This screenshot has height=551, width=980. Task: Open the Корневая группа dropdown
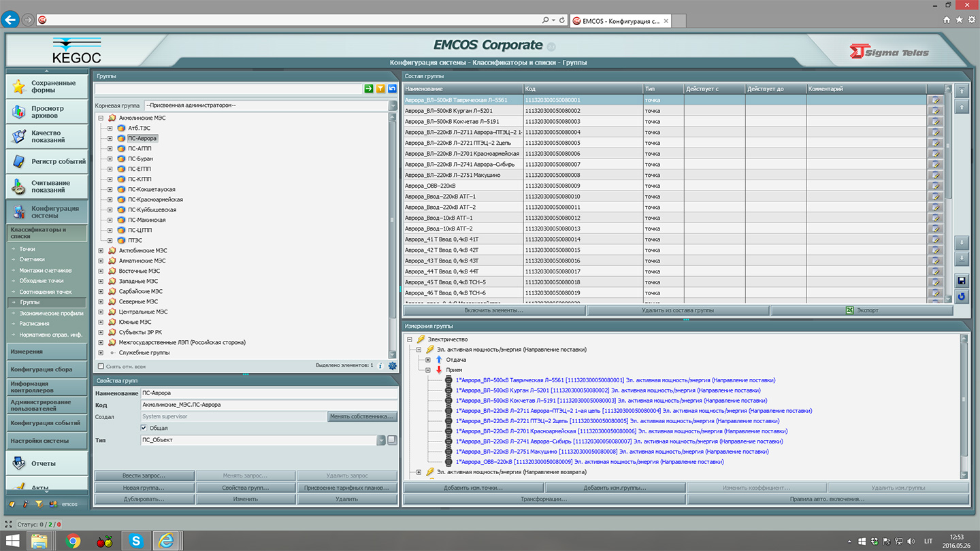coord(393,106)
